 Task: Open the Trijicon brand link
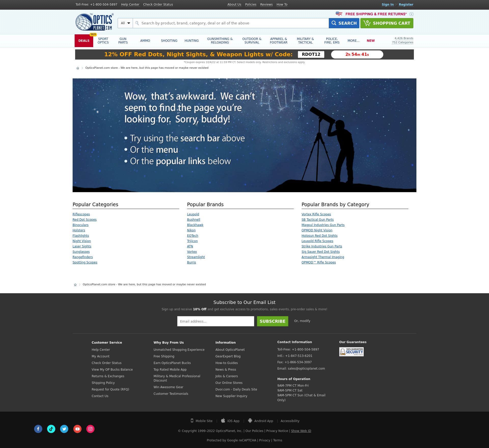192,241
